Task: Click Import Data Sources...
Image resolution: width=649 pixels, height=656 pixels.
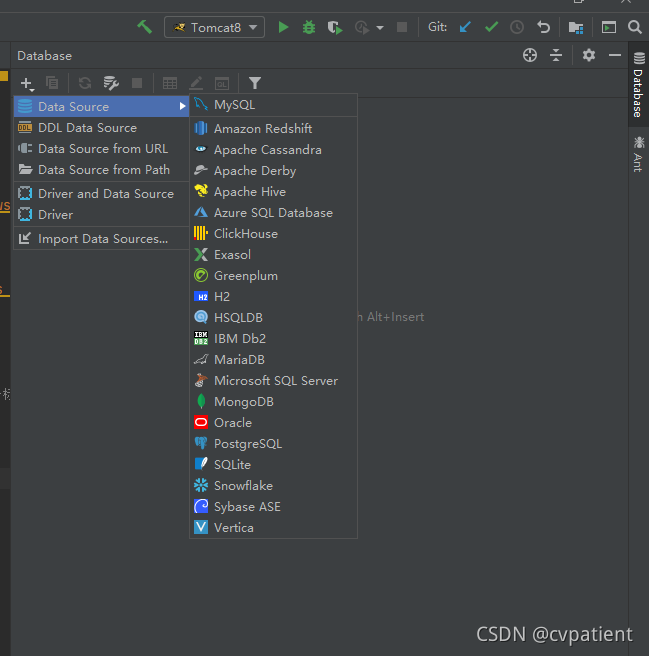Action: click(x=102, y=238)
